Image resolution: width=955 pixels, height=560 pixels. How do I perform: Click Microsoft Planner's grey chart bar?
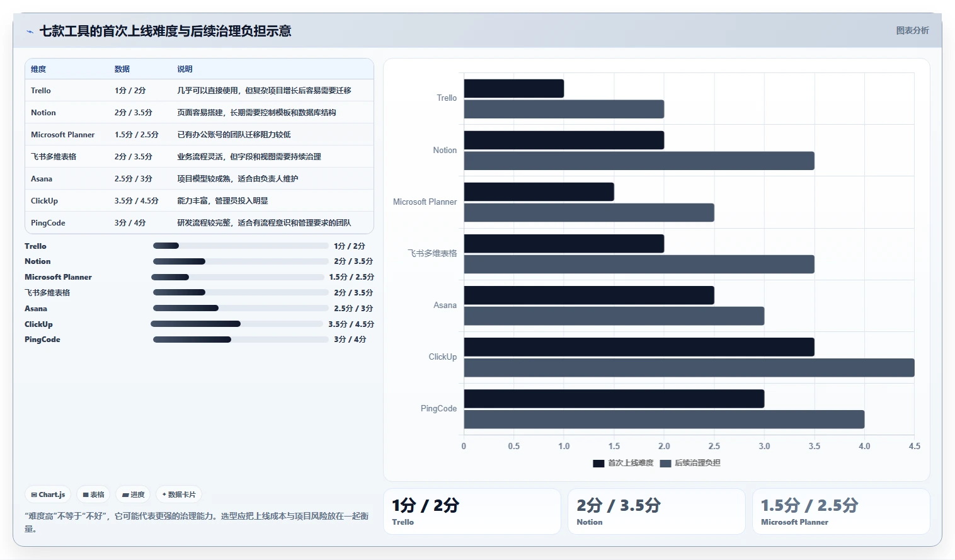click(x=589, y=212)
